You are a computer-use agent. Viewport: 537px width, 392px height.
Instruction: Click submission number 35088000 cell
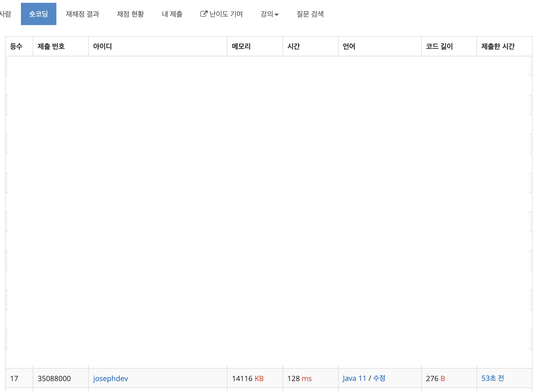(x=54, y=378)
